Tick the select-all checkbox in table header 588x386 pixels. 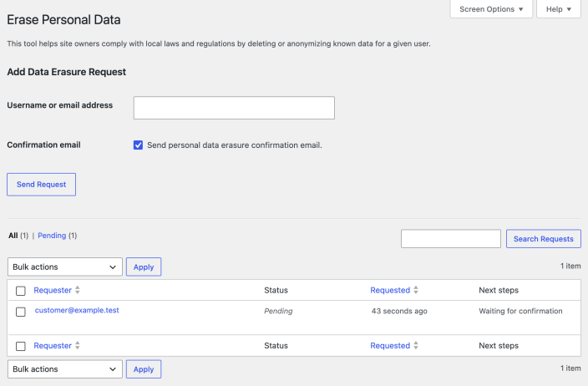point(21,291)
